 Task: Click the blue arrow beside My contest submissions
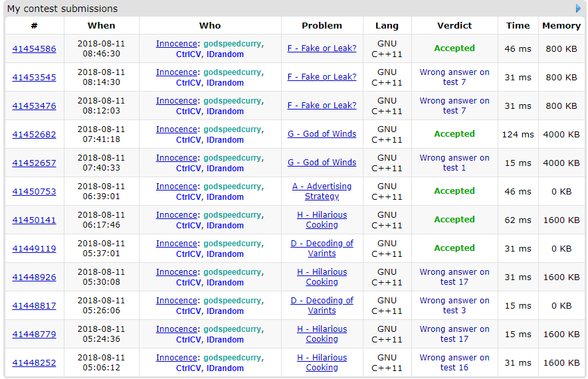578,9
